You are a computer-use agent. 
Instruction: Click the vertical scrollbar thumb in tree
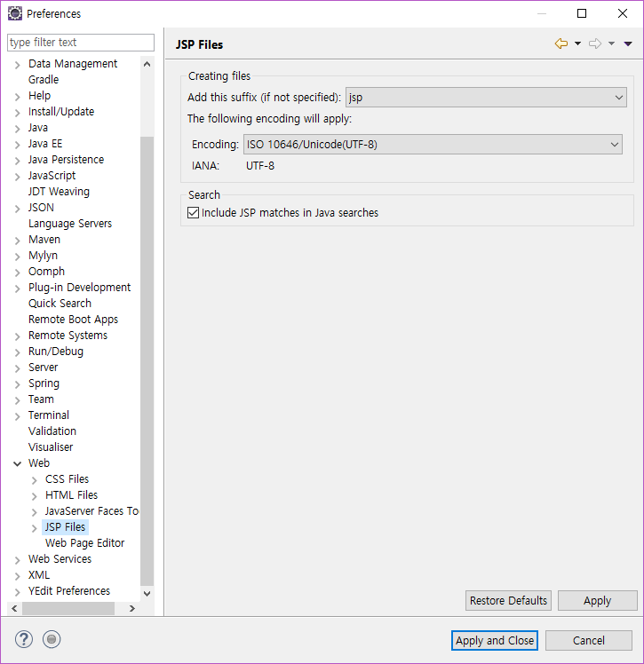(147, 360)
